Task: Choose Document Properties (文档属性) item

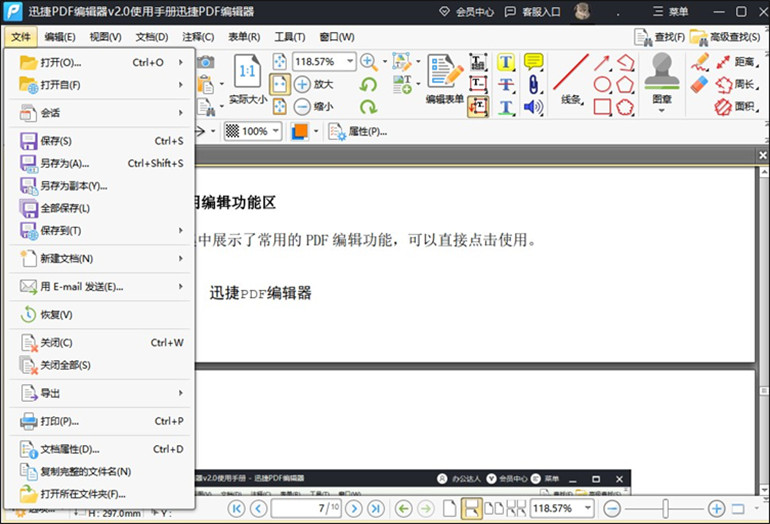Action: pyautogui.click(x=101, y=449)
